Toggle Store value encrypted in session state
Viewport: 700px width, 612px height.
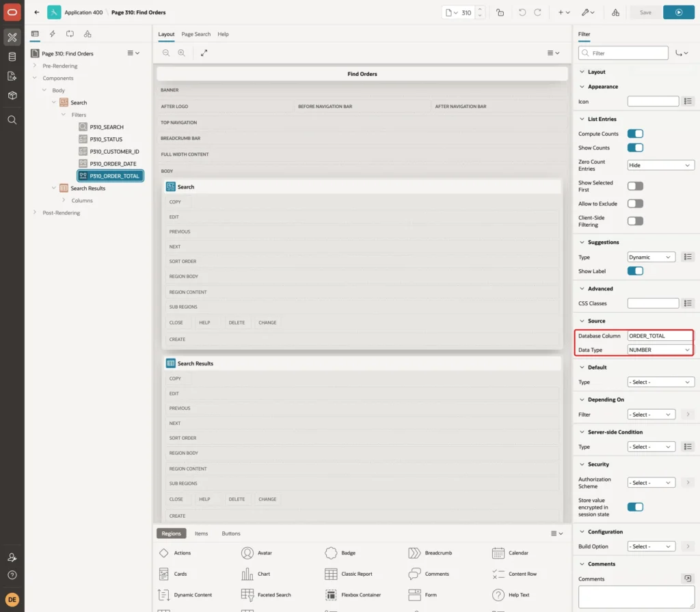[x=635, y=507]
